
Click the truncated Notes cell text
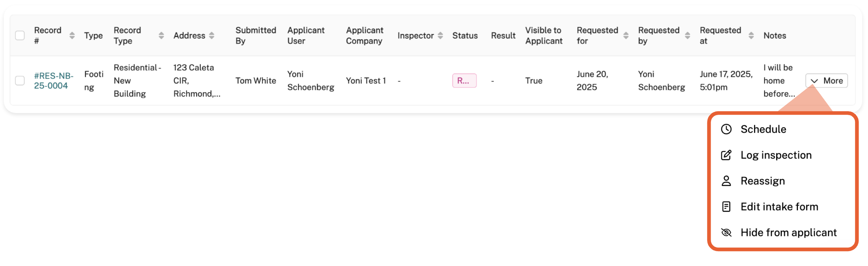pyautogui.click(x=779, y=81)
